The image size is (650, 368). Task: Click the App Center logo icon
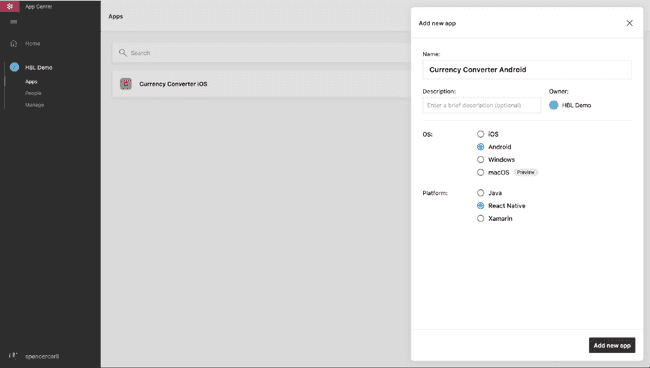[x=10, y=6]
